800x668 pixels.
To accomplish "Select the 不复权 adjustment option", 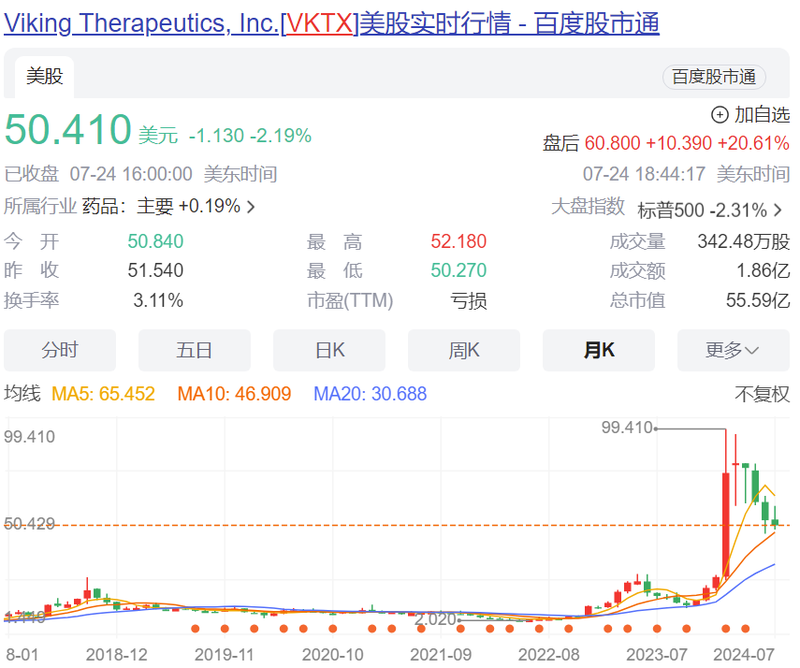I will click(762, 394).
